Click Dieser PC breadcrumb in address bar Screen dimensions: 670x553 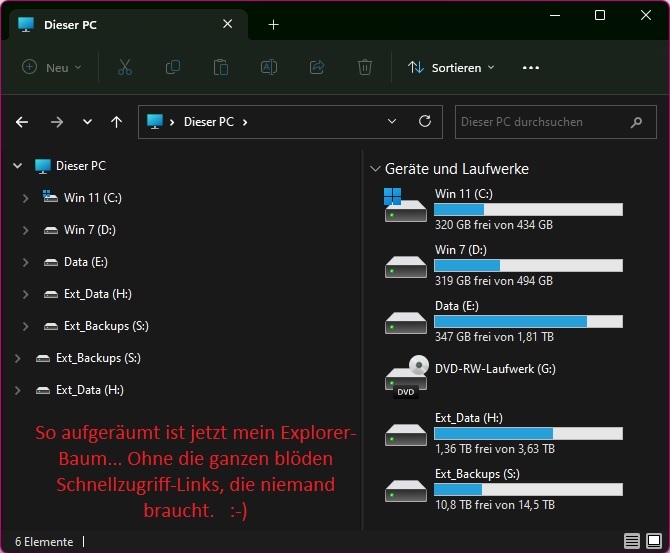click(209, 122)
